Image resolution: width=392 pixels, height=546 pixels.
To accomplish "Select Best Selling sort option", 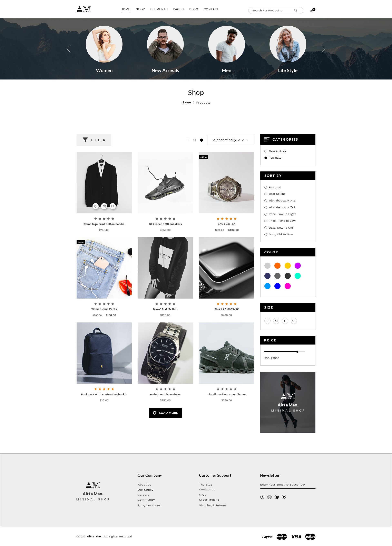I will [x=275, y=194].
